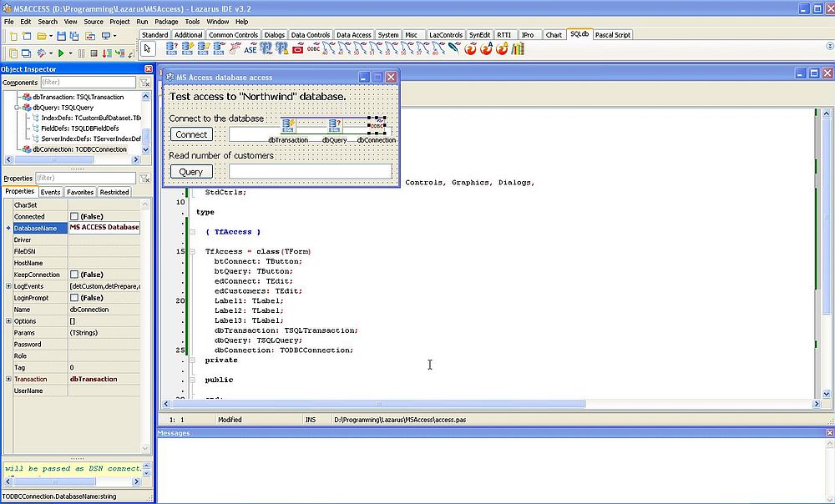
Task: Click the Connect button on the form
Action: tap(192, 134)
